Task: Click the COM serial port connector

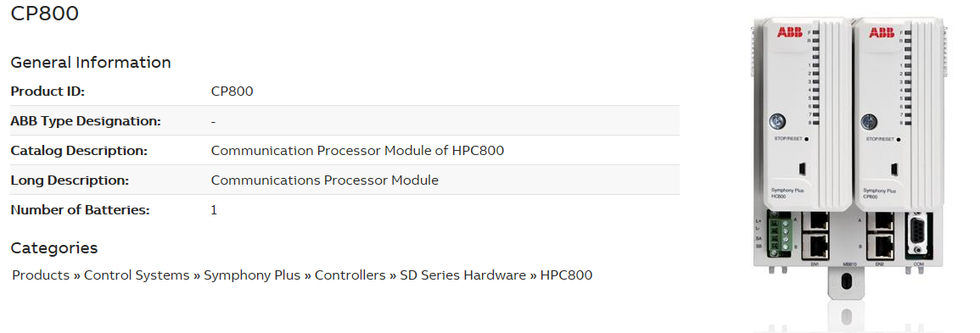Action: point(917,236)
